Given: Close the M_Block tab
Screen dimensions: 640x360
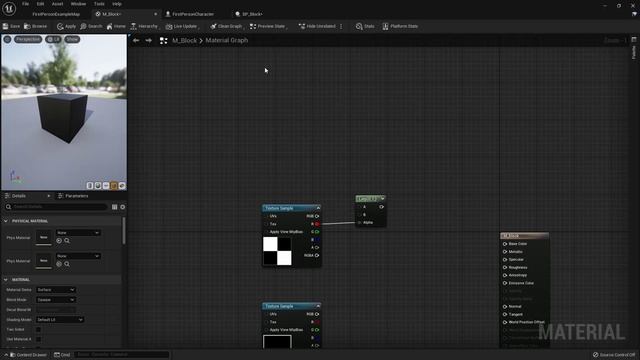Looking at the screenshot, I should point(155,14).
